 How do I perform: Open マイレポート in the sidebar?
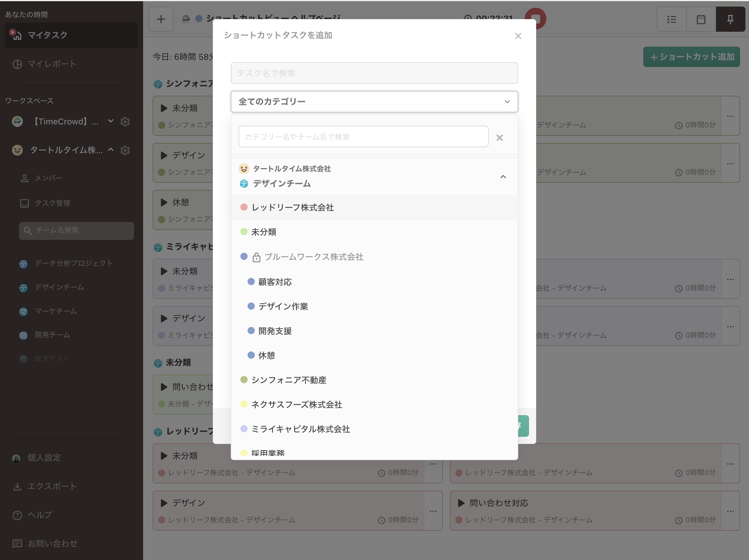point(51,64)
